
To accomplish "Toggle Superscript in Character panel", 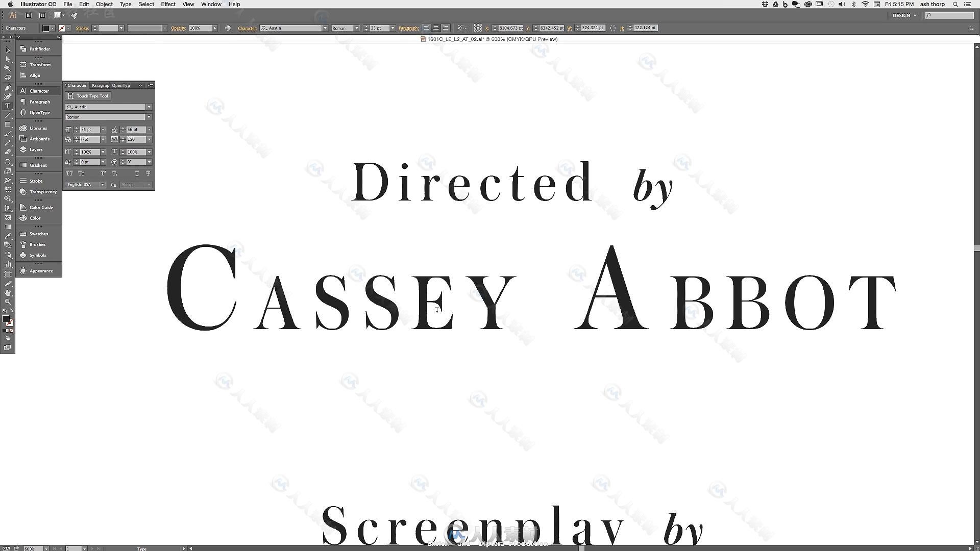I will coord(103,173).
